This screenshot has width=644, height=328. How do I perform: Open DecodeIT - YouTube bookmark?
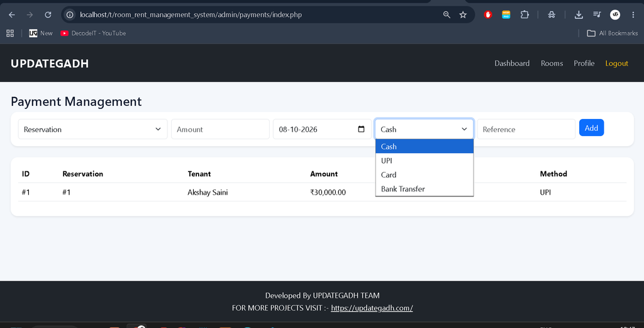coord(93,33)
